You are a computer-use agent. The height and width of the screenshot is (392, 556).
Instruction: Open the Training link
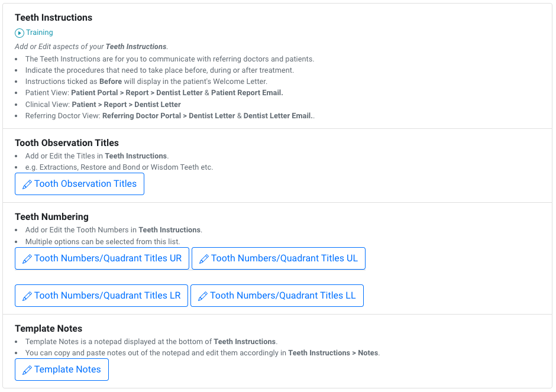pyautogui.click(x=39, y=33)
